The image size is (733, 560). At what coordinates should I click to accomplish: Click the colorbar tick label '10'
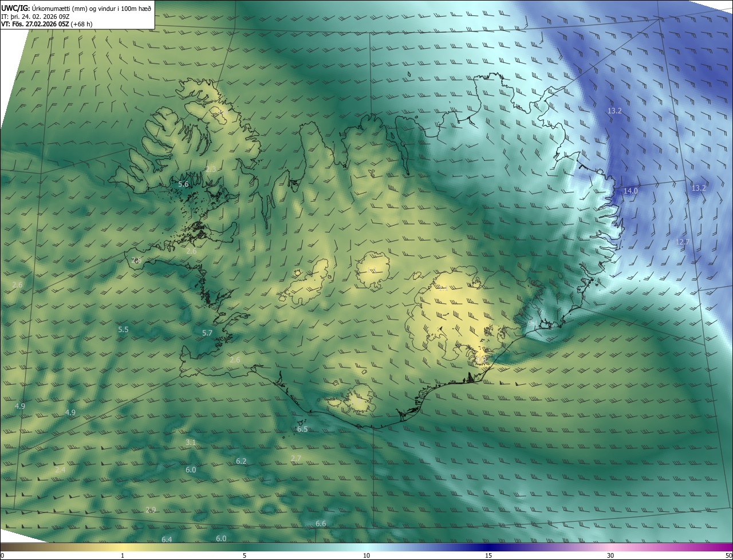[366, 555]
